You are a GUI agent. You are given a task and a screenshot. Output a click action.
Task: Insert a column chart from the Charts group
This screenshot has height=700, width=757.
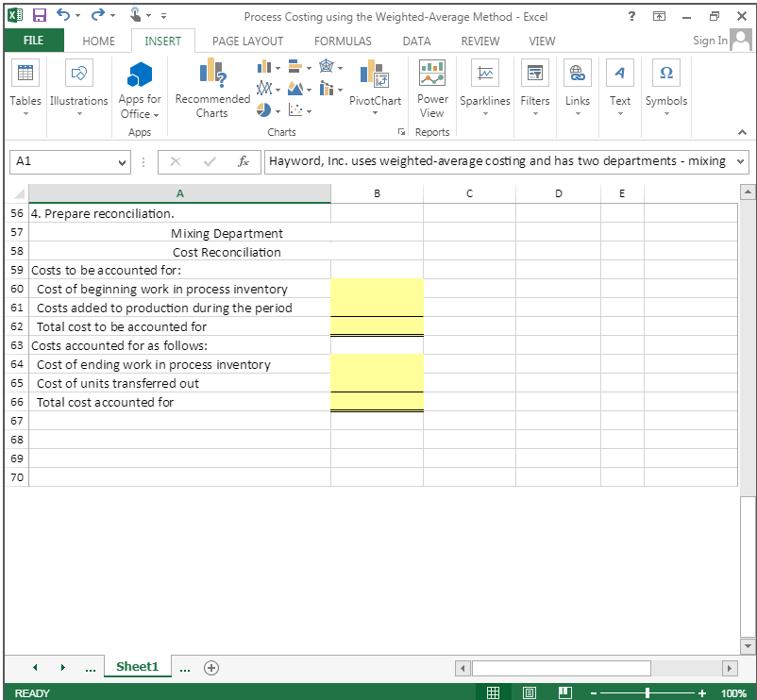pos(263,66)
